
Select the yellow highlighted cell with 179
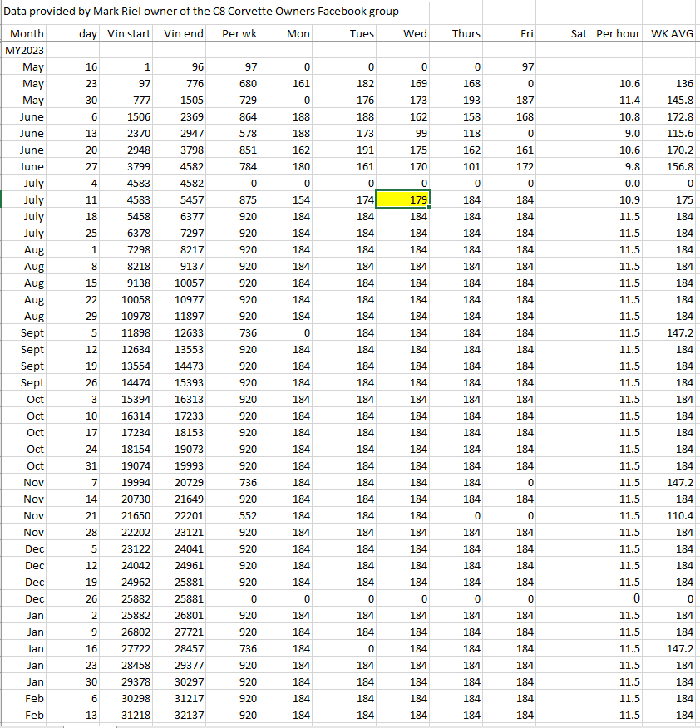(403, 199)
